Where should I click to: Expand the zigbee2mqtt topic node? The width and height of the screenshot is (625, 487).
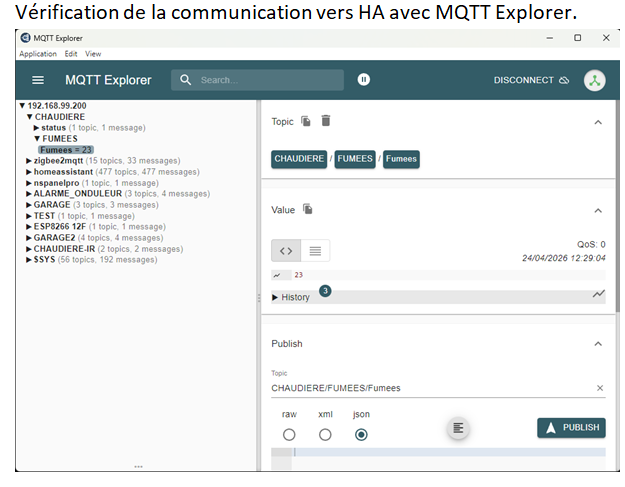pyautogui.click(x=29, y=161)
